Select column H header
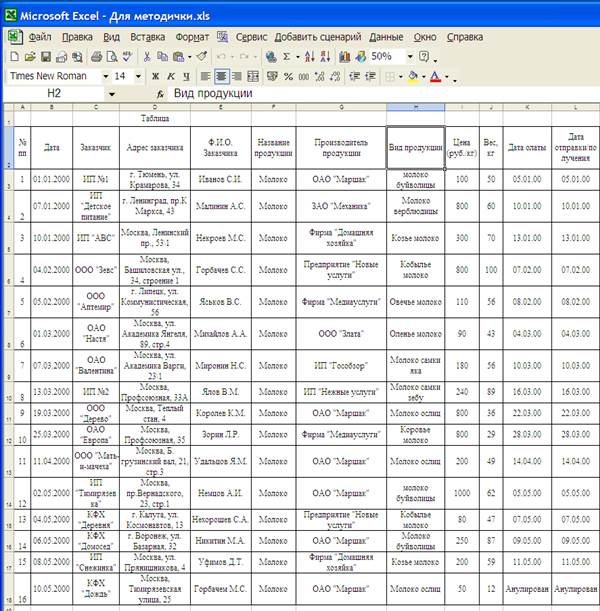 point(416,107)
